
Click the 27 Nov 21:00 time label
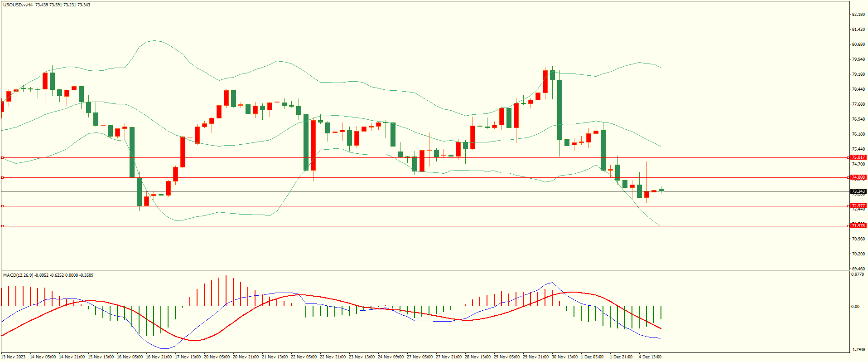tap(448, 357)
